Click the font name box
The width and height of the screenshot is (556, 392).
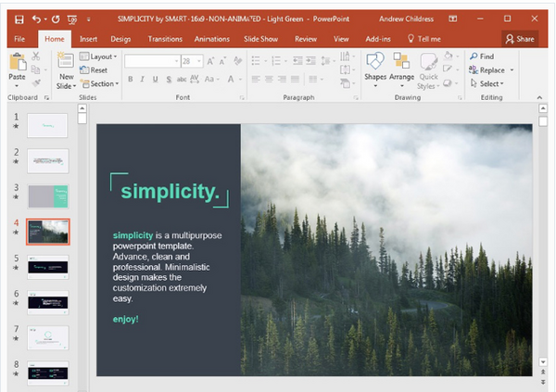(x=152, y=61)
